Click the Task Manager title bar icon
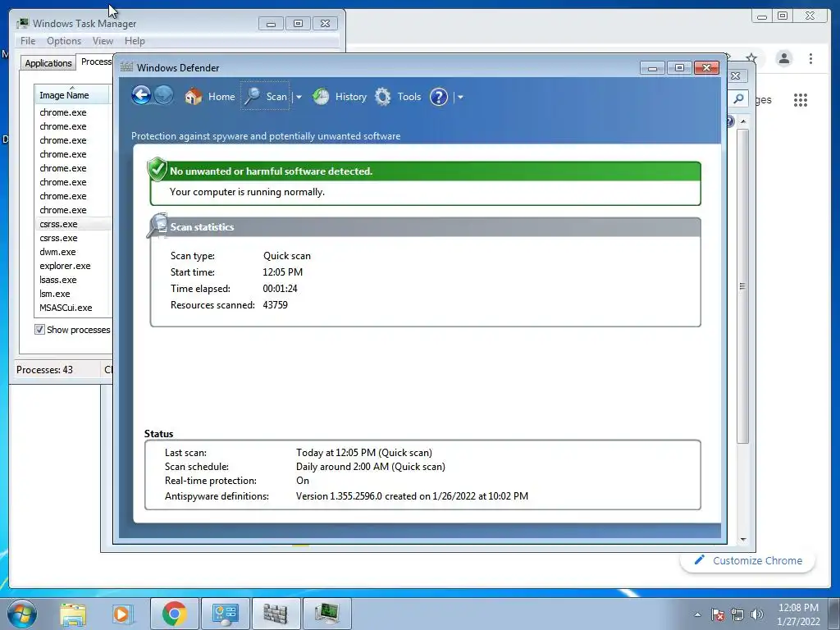The width and height of the screenshot is (840, 630). pyautogui.click(x=22, y=23)
